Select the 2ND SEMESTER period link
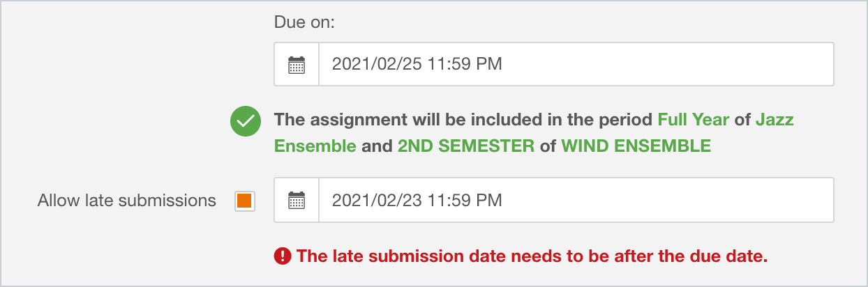Image resolution: width=868 pixels, height=287 pixels. (466, 146)
